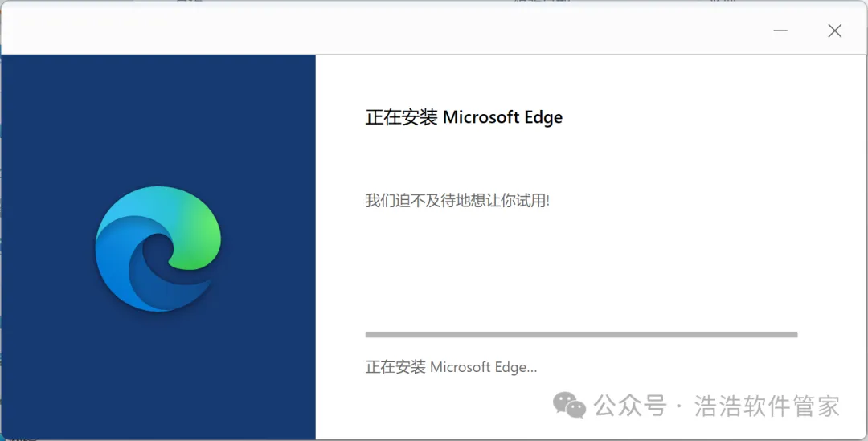
Task: Click the "浩浩软件管家" watermark text
Action: 767,406
